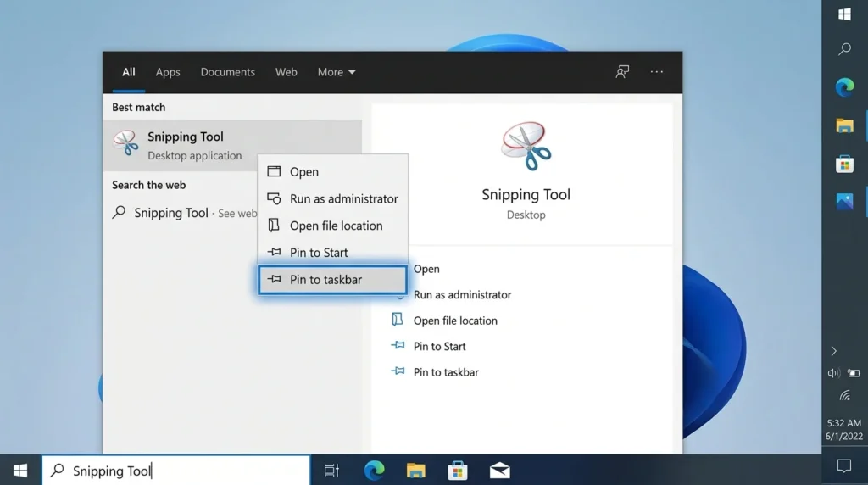Click Pin to taskbar in preview pane

(x=446, y=372)
